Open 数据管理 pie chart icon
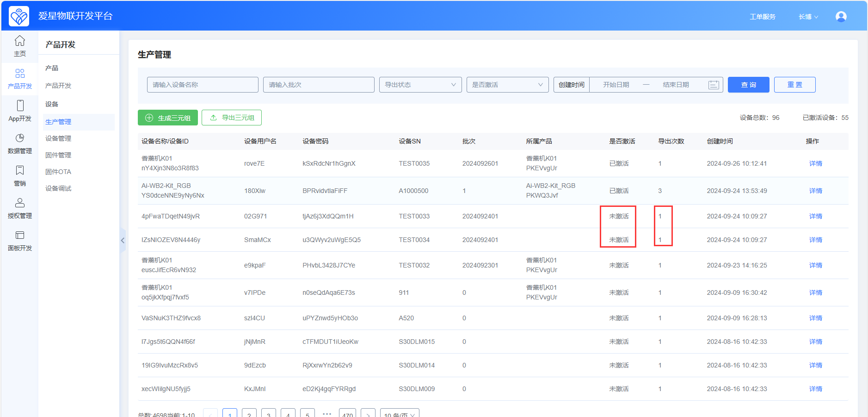Screen dimensions: 868x417 20,138
